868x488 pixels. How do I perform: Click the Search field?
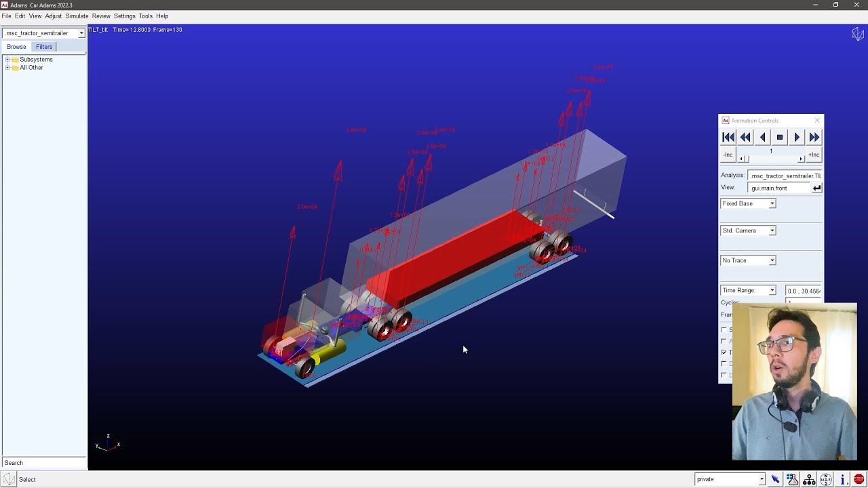[44, 463]
